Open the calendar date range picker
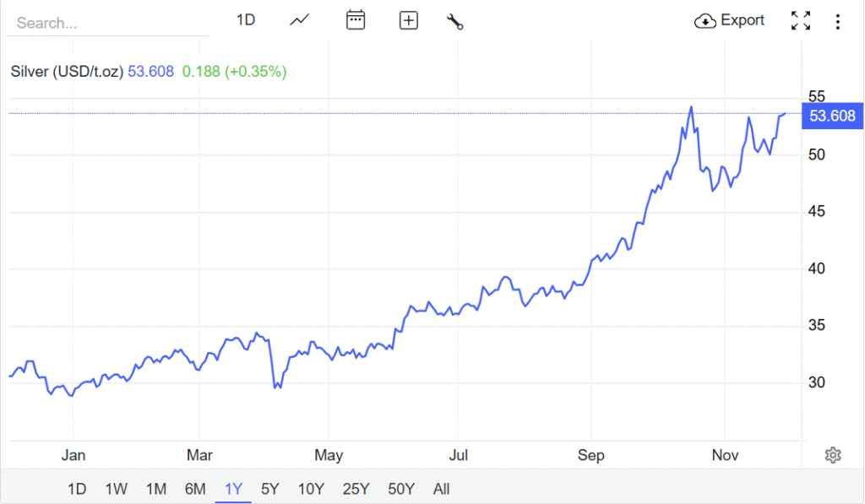This screenshot has height=504, width=865. (x=356, y=20)
